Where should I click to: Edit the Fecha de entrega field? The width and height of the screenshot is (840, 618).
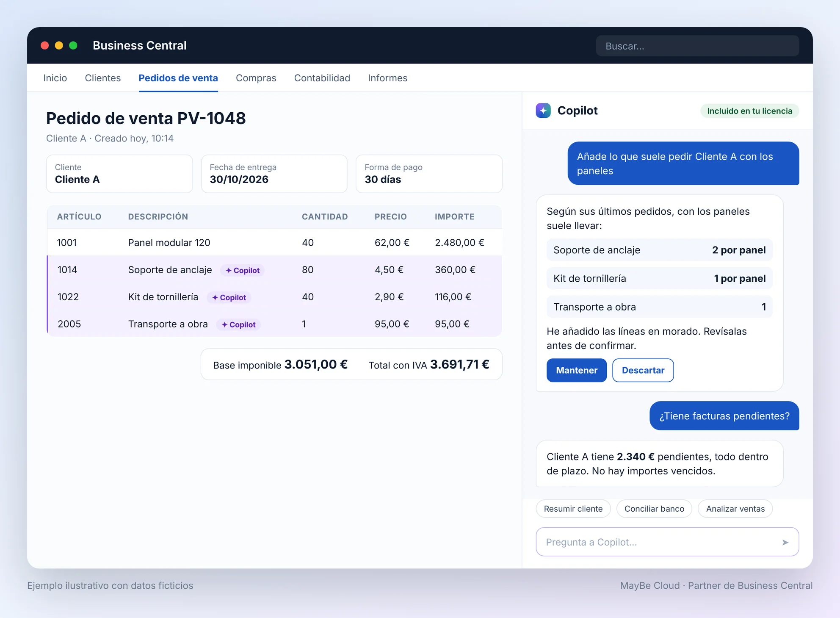[274, 174]
